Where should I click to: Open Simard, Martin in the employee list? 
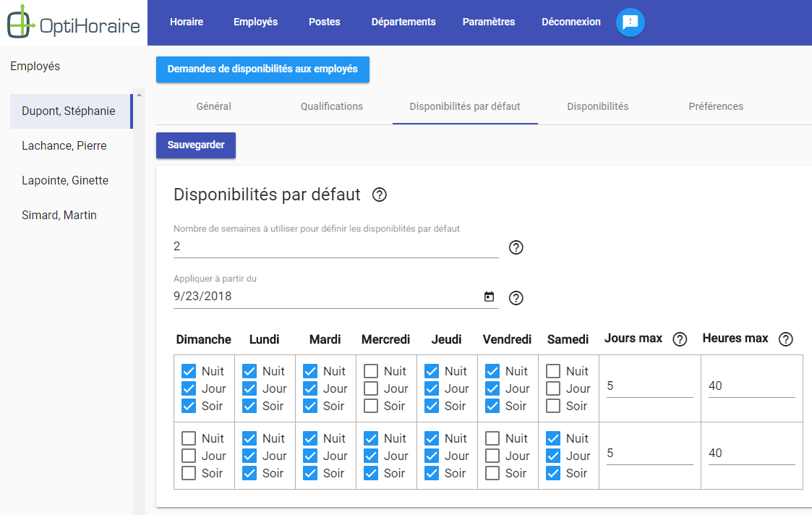tap(72, 216)
